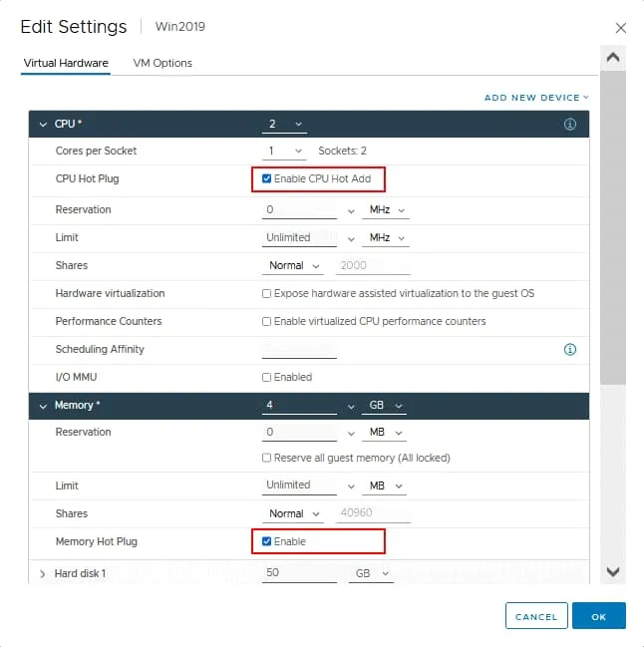Toggle Memory Hot Plug Enable checkbox
This screenshot has width=644, height=647.
pyautogui.click(x=266, y=541)
